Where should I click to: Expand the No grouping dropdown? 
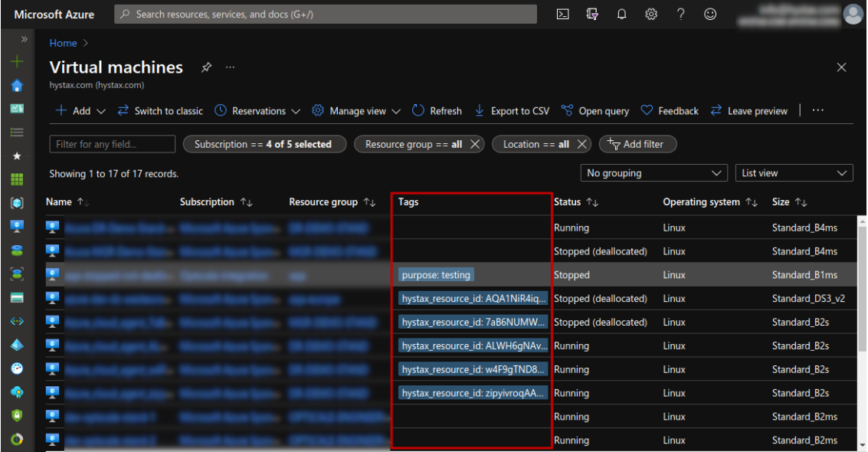pos(653,173)
